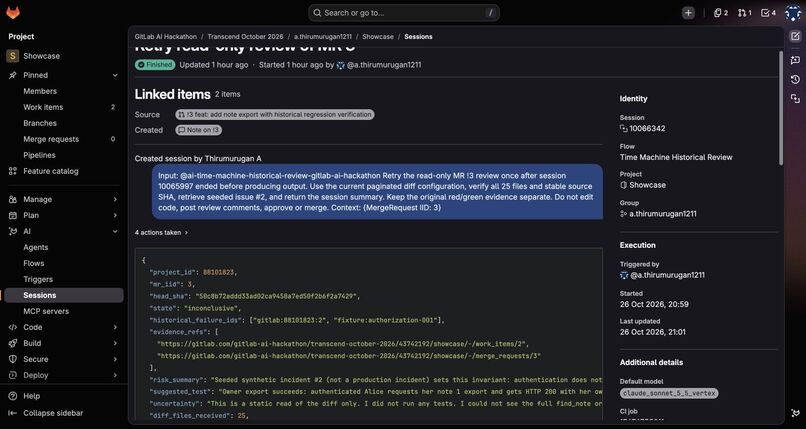806x429 pixels.
Task: Open a.thirumurugan1211 breadcrumb
Action: tap(323, 36)
